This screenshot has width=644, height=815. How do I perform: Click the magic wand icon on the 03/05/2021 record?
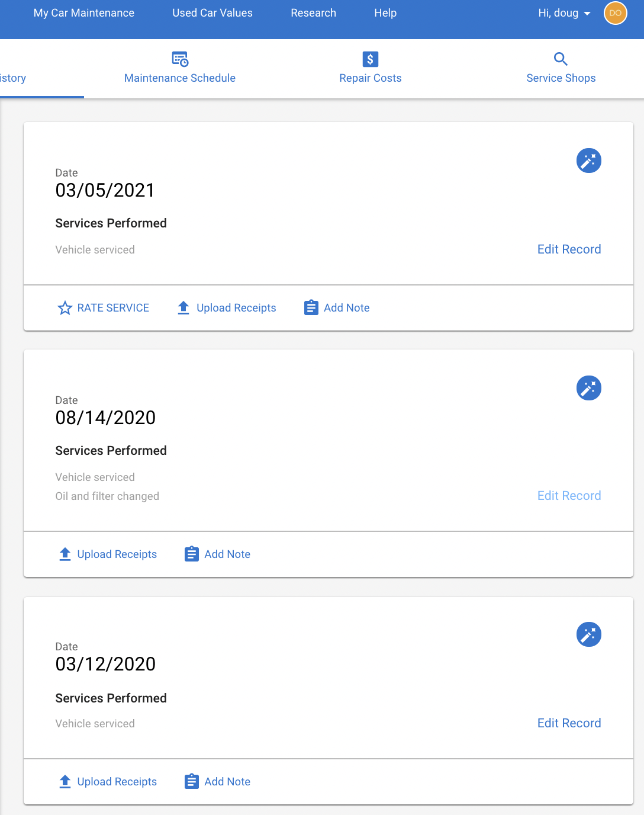click(589, 161)
